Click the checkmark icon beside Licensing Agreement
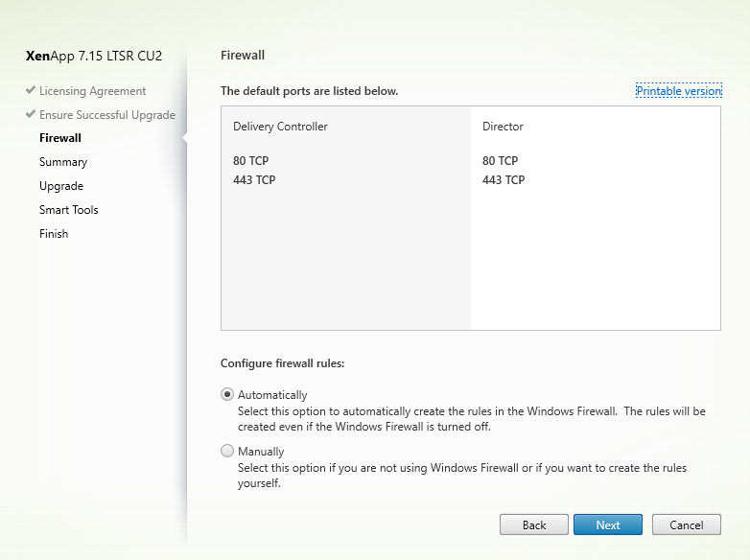750x560 pixels. tap(31, 91)
